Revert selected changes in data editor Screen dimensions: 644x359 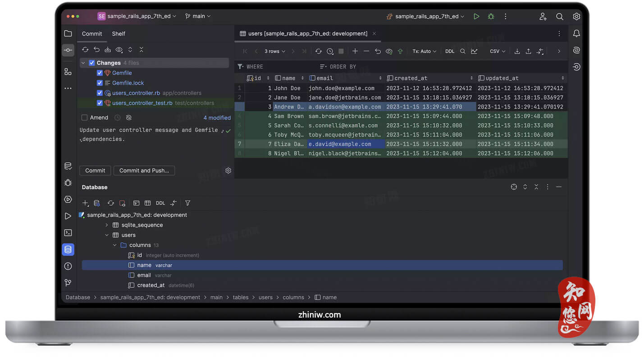[378, 51]
